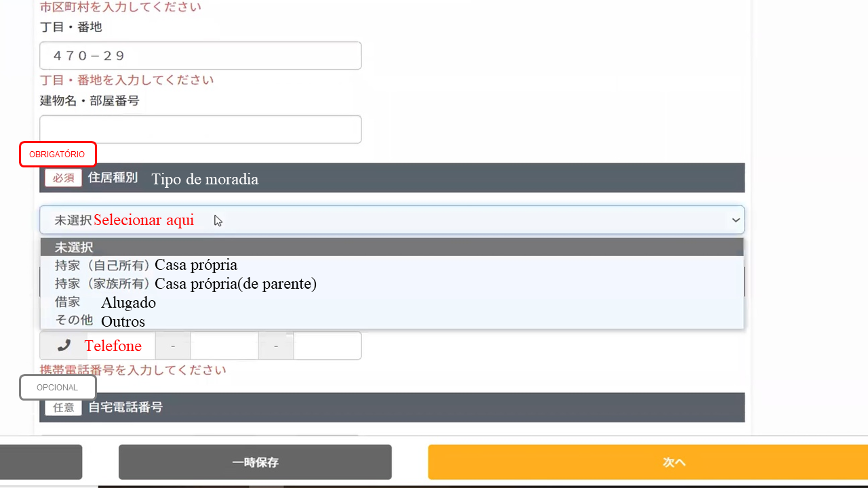This screenshot has width=868, height=488.
Task: Click the red OBRIGATÓRIO label box
Action: (x=58, y=155)
